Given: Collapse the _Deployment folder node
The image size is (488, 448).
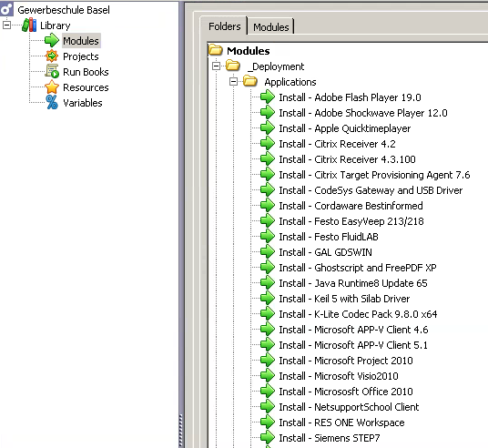Looking at the screenshot, I should 216,66.
